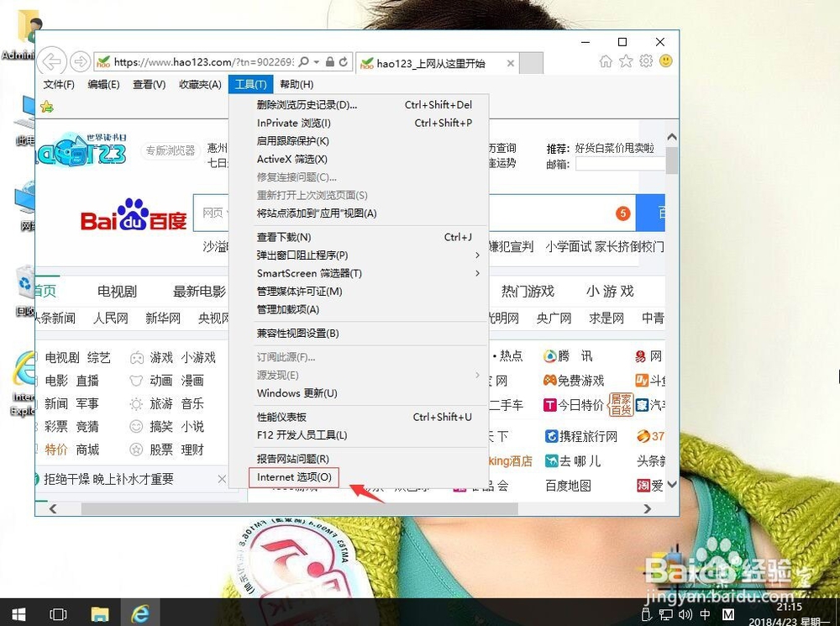Click the Baidu logo on the page
This screenshot has height=626, width=840.
[x=134, y=215]
